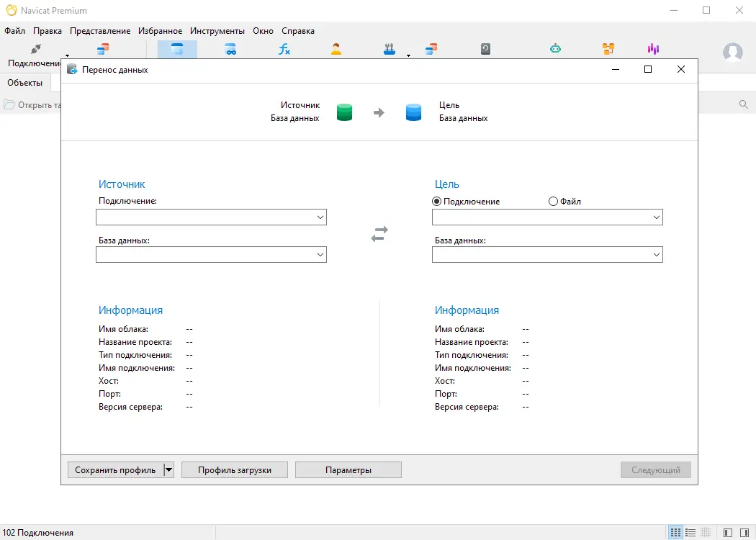This screenshot has height=540, width=756.
Task: Select the Подключение radio button under Цель
Action: [437, 202]
